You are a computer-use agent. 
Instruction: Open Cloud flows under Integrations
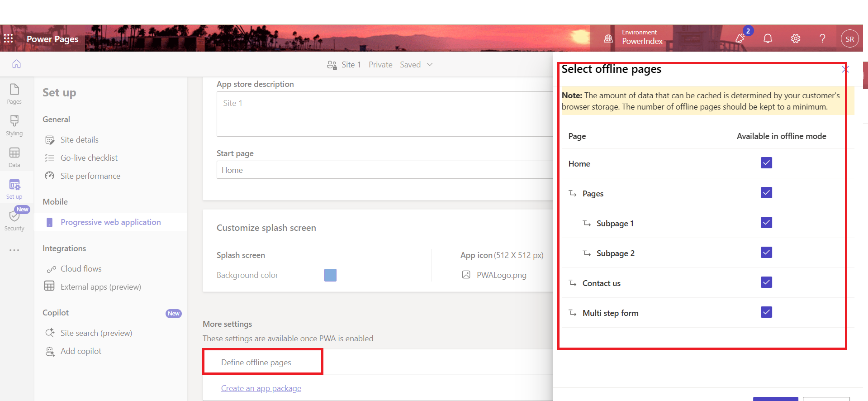(x=81, y=269)
